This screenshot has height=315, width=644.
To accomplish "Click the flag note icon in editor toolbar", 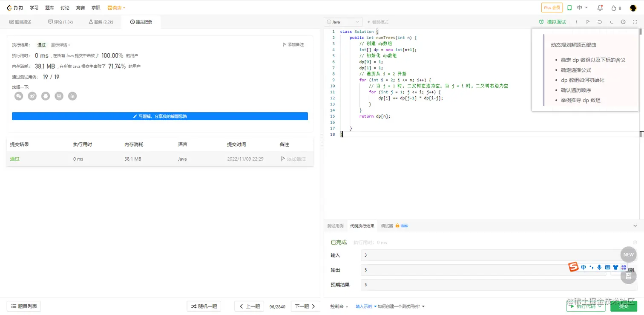I will 588,22.
